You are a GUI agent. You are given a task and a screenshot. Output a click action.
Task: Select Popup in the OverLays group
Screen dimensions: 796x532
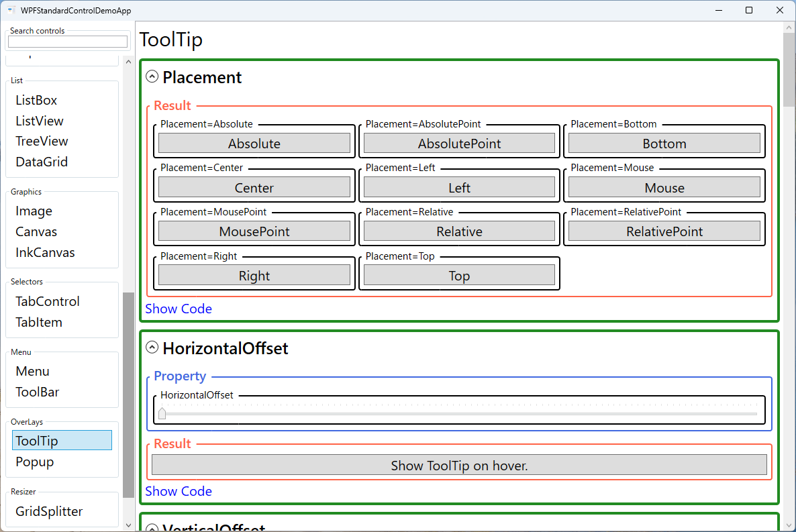[34, 462]
